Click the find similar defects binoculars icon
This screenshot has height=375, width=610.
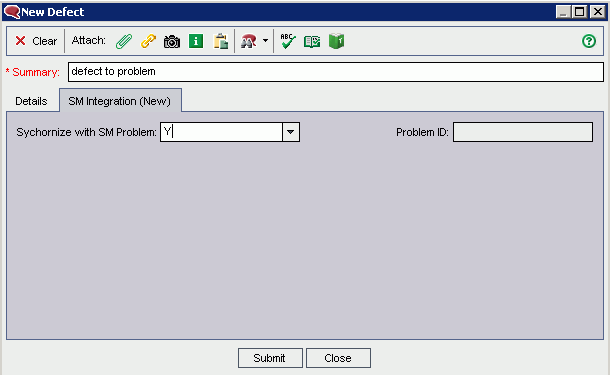249,41
